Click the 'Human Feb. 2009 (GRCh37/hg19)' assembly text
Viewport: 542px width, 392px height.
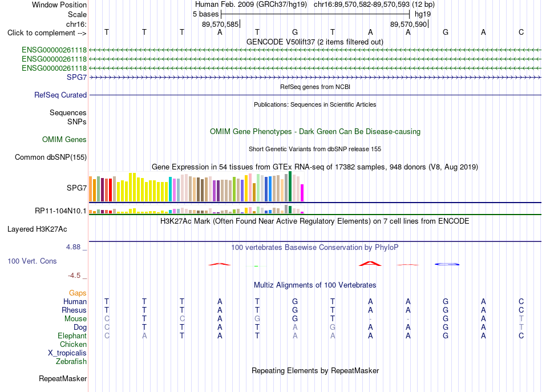[x=251, y=5]
